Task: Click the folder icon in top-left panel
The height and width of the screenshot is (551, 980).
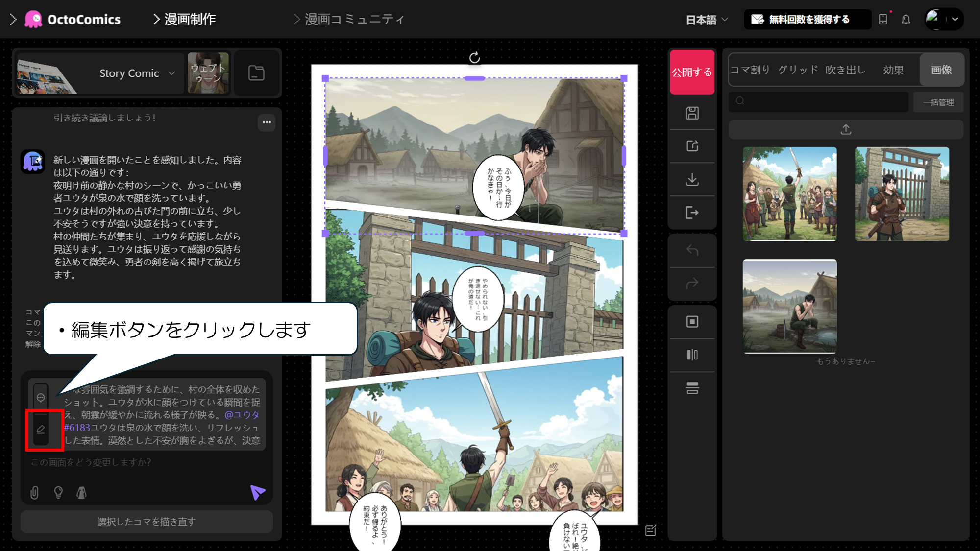Action: click(x=256, y=73)
